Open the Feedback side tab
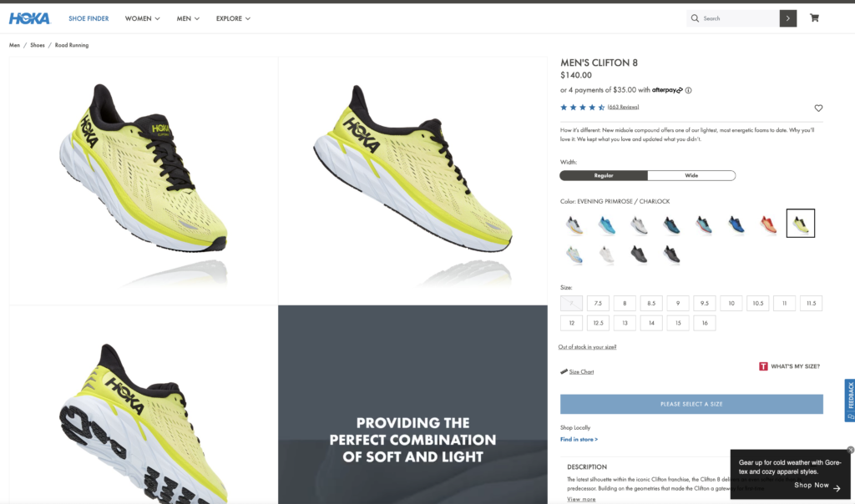The width and height of the screenshot is (855, 504). point(849,401)
